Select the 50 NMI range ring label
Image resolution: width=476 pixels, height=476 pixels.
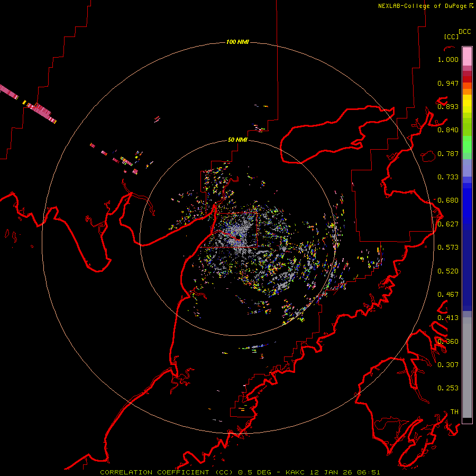(x=237, y=140)
